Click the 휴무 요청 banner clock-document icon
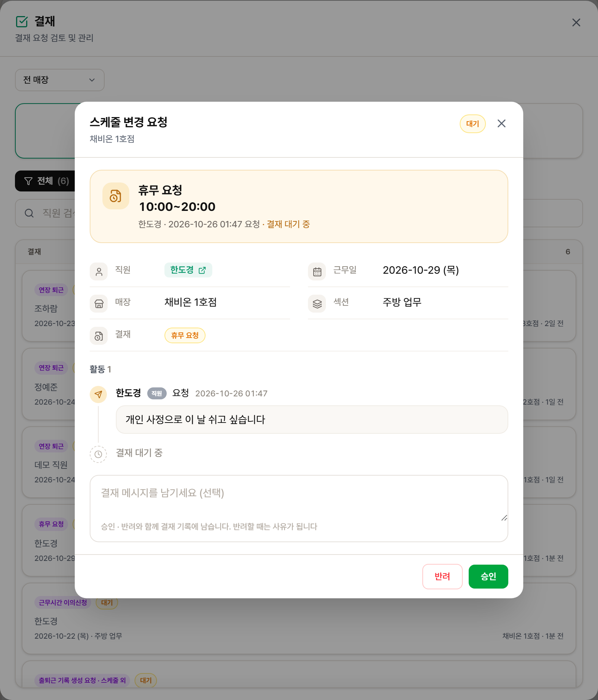The image size is (598, 700). tap(115, 196)
